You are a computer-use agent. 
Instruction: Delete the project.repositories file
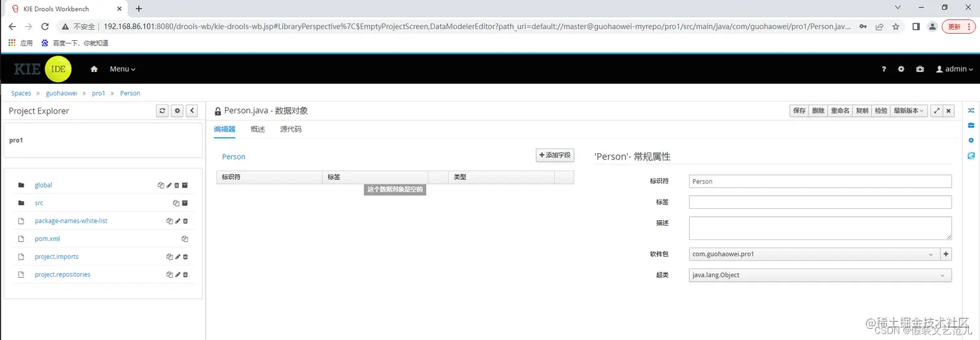pyautogui.click(x=185, y=274)
